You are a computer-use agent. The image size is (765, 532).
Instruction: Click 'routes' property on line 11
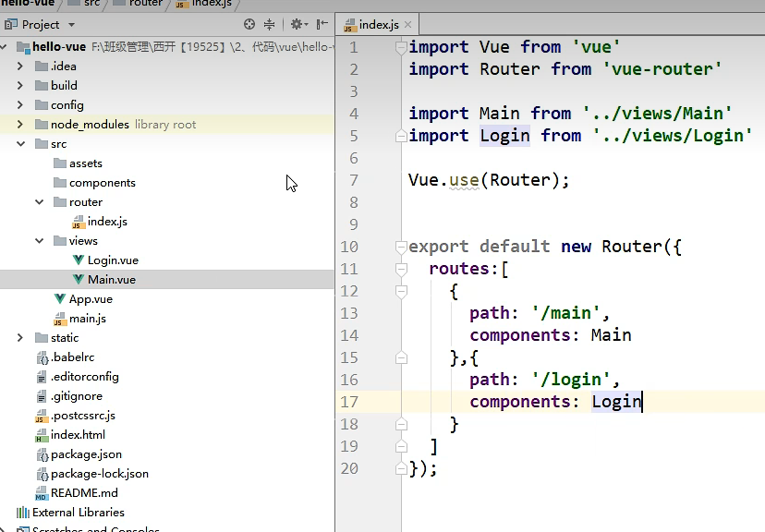point(459,269)
